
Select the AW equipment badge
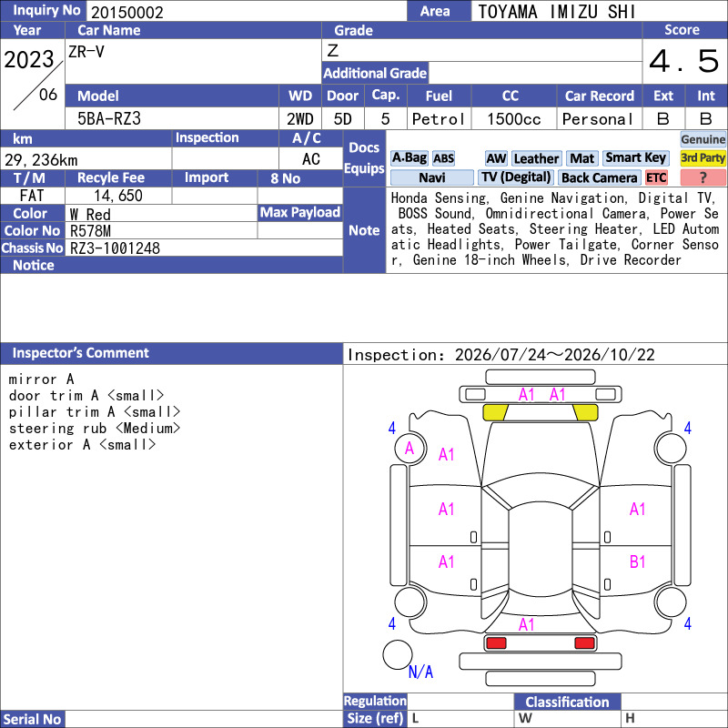(x=496, y=158)
